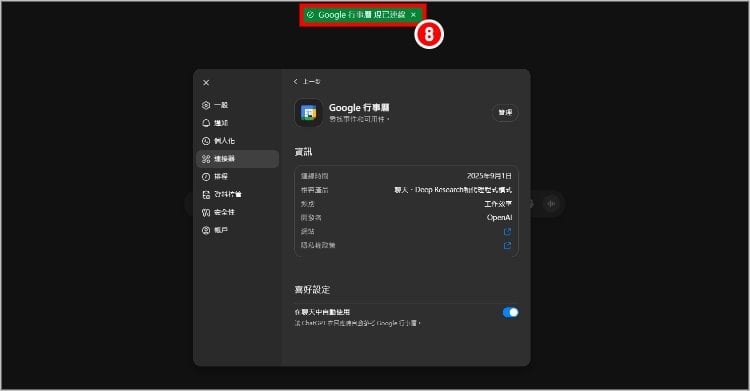Open 通知 settings in the sidebar
This screenshot has width=750, height=391.
[237, 123]
